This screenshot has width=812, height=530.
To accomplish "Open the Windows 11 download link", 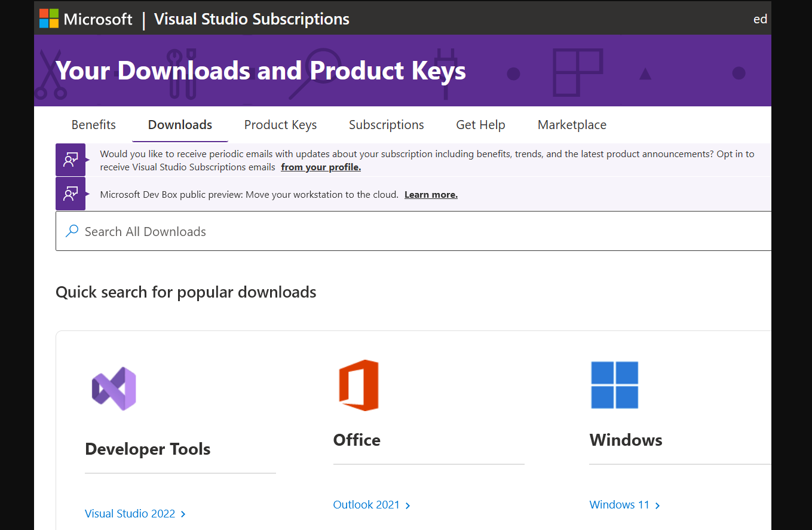I will click(x=619, y=505).
